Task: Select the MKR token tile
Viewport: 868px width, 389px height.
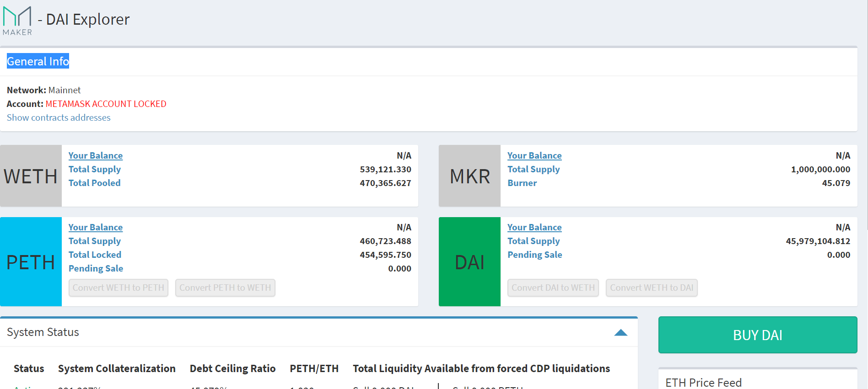Action: click(469, 176)
